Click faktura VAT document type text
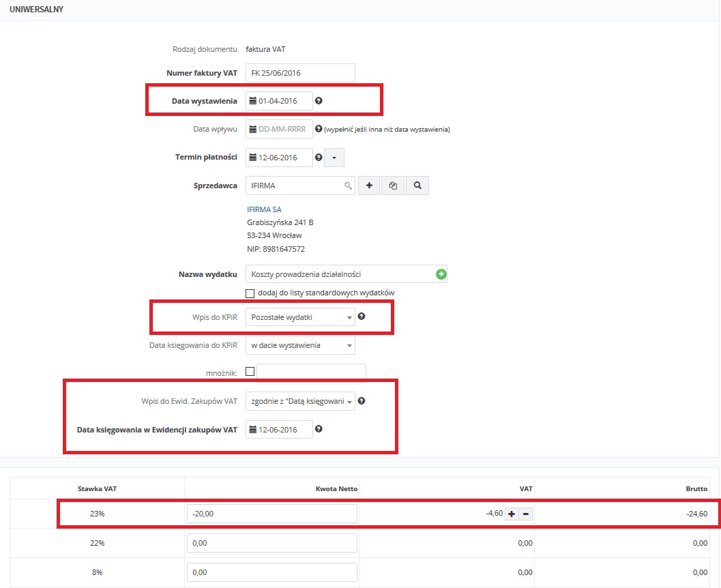This screenshot has height=588, width=721. 265,49
